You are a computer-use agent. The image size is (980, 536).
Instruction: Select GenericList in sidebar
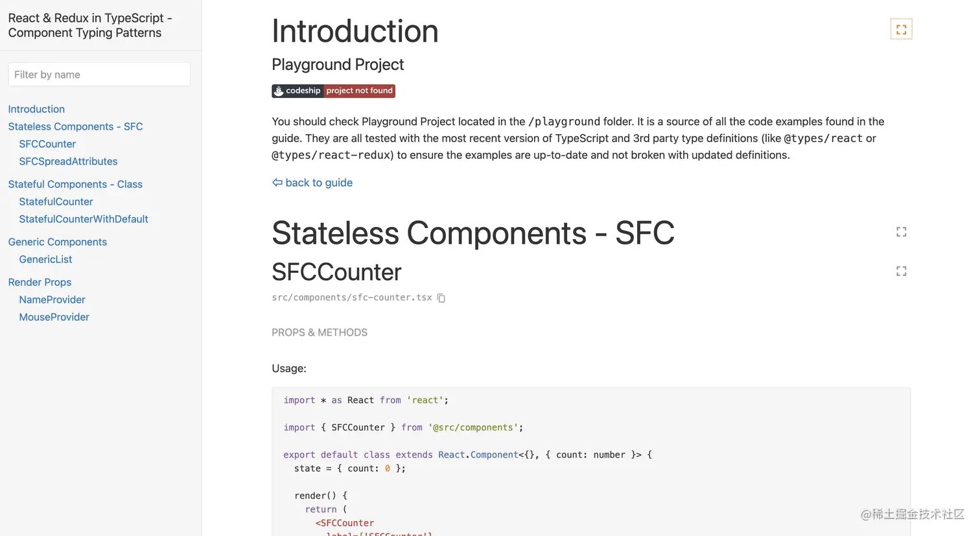pyautogui.click(x=45, y=259)
